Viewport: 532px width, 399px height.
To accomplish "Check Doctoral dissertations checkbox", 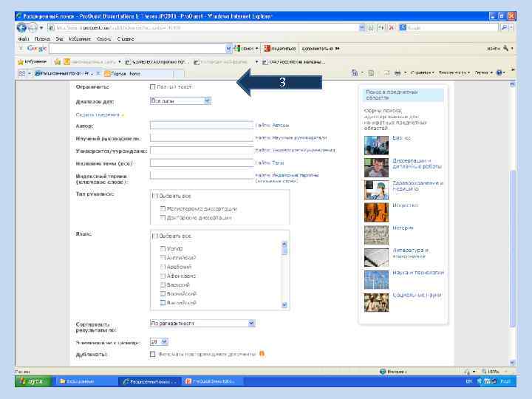I will pos(163,217).
